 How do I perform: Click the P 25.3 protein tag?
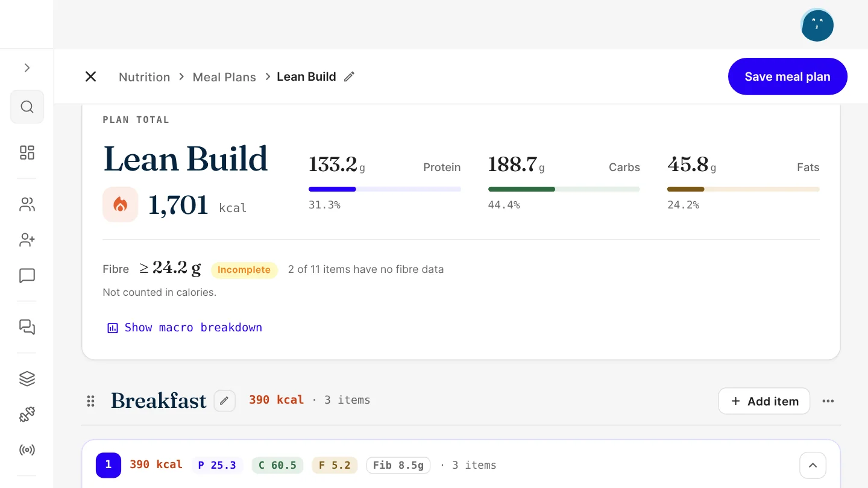[x=217, y=465]
